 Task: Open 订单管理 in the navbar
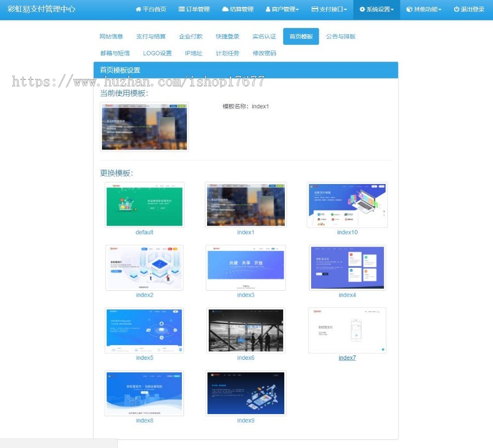(x=194, y=9)
